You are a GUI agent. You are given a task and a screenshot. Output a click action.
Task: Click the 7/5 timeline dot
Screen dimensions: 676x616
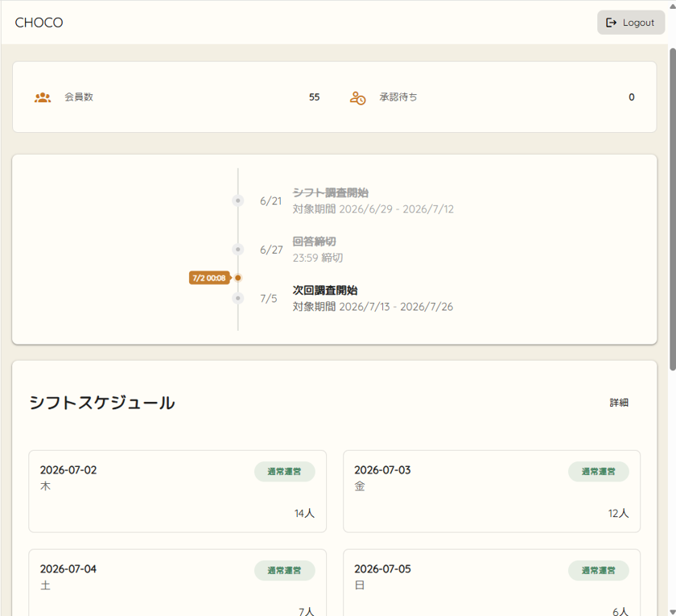[x=238, y=298]
